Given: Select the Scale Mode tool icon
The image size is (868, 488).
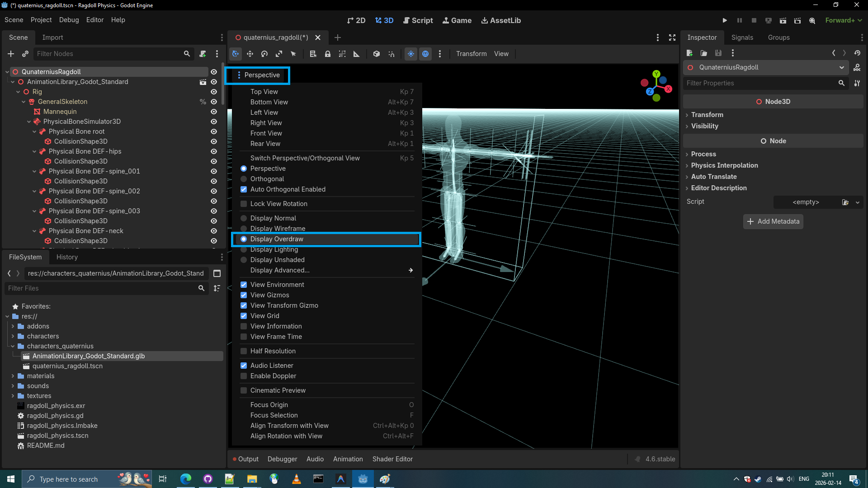Looking at the screenshot, I should click(279, 54).
